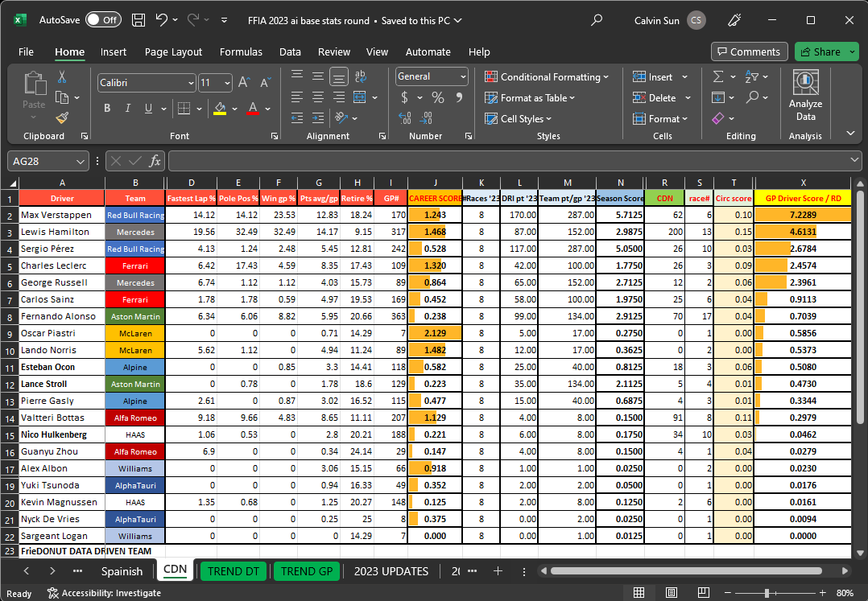Add a new sheet with the plus button
Screen dimensions: 868x601
(498, 571)
